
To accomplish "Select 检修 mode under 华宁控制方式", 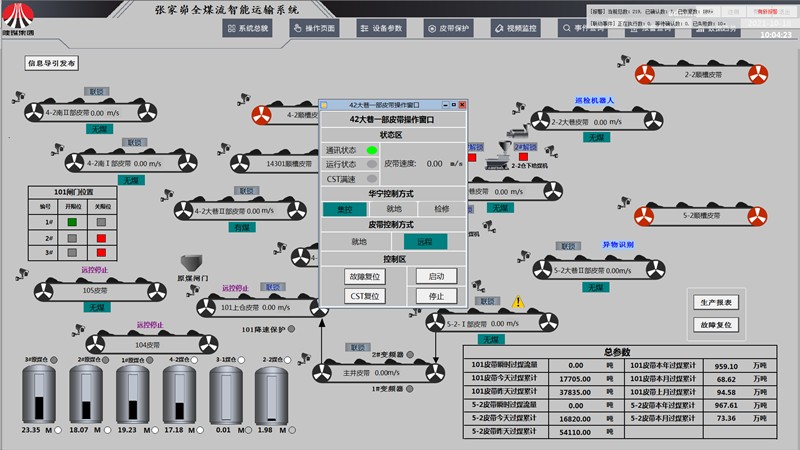I will [x=442, y=209].
